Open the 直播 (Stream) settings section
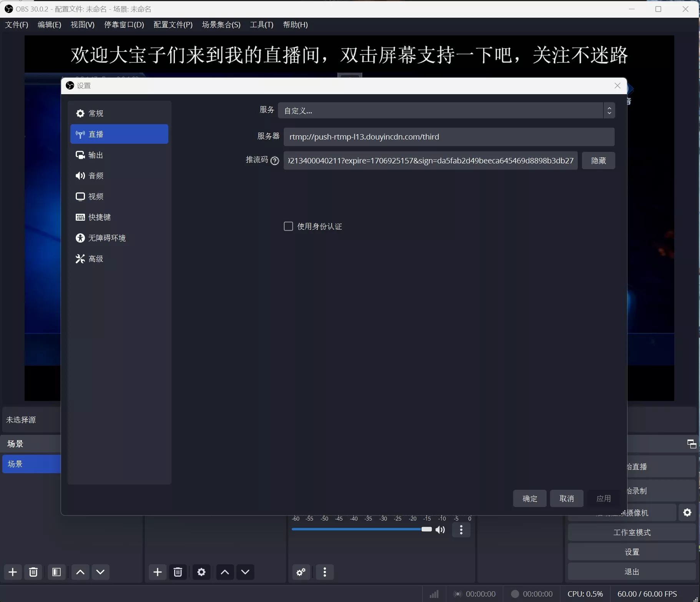This screenshot has height=602, width=700. pos(119,134)
